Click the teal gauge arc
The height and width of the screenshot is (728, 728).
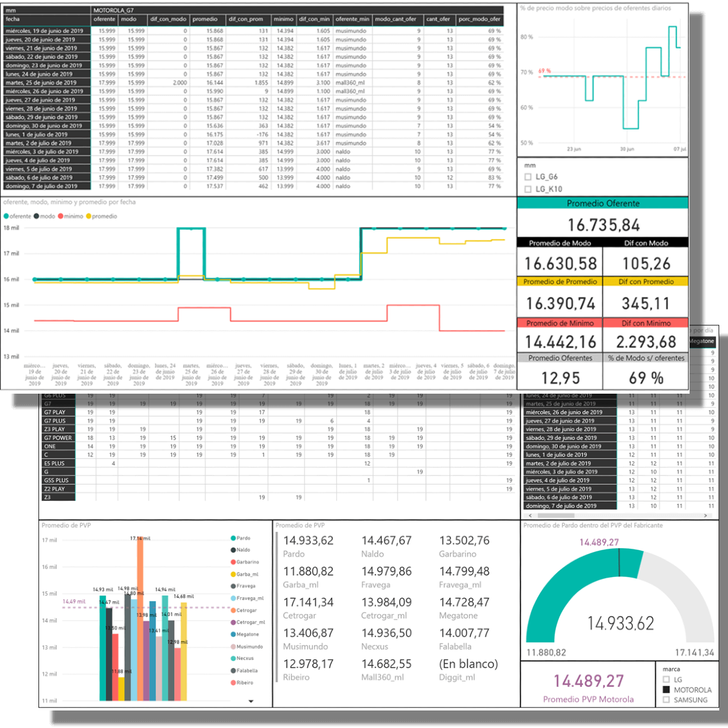click(566, 586)
